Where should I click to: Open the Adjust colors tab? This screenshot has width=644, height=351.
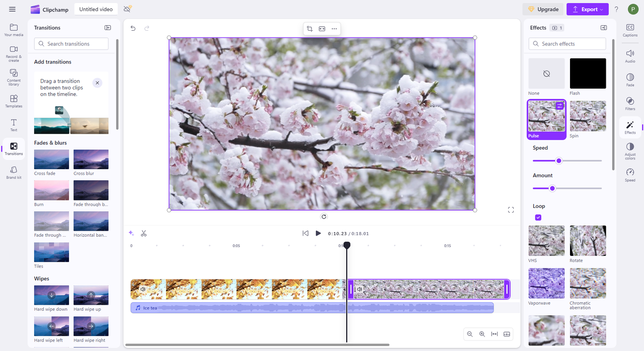click(630, 152)
